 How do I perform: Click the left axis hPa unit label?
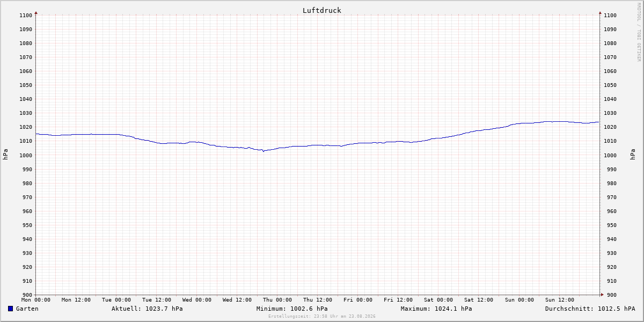pyautogui.click(x=6, y=155)
